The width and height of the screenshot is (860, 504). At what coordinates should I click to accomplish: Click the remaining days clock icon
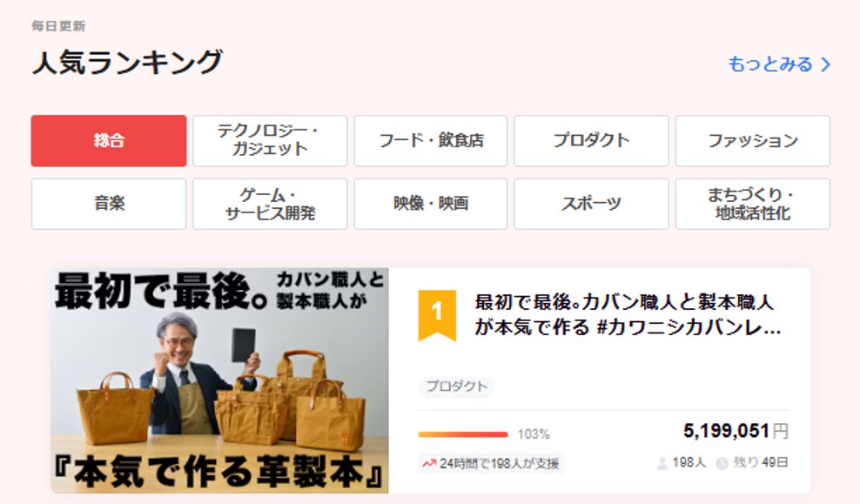point(722,464)
